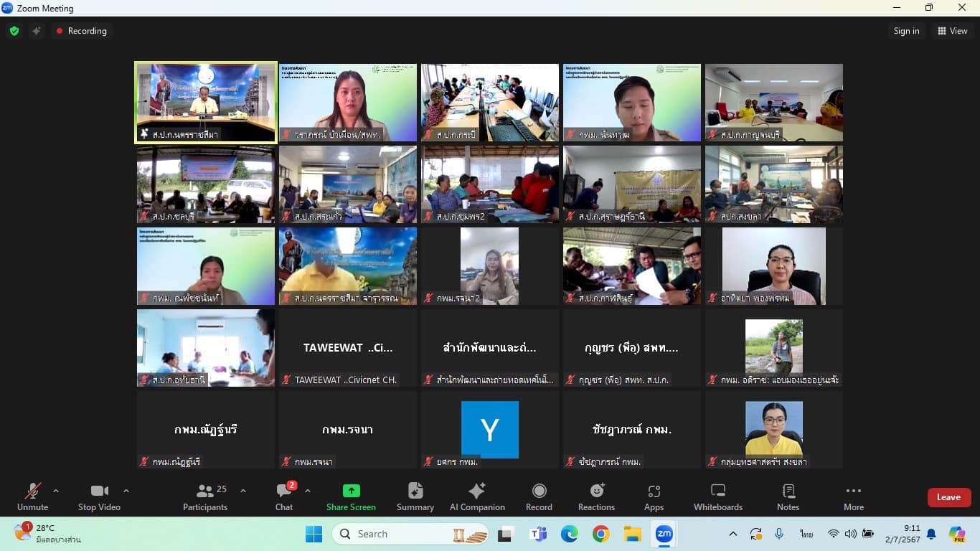Click the Recording indicator
Viewport: 980px width, 551px height.
pos(81,31)
